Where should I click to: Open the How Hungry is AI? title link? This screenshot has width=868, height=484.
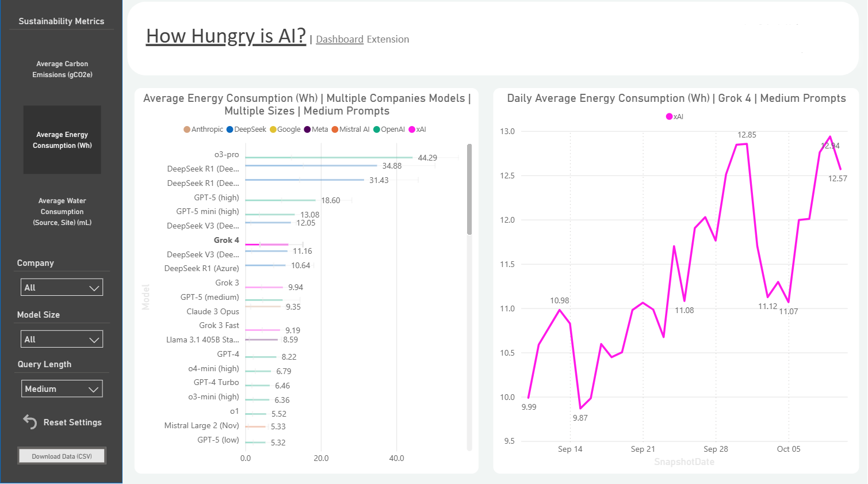coord(225,36)
